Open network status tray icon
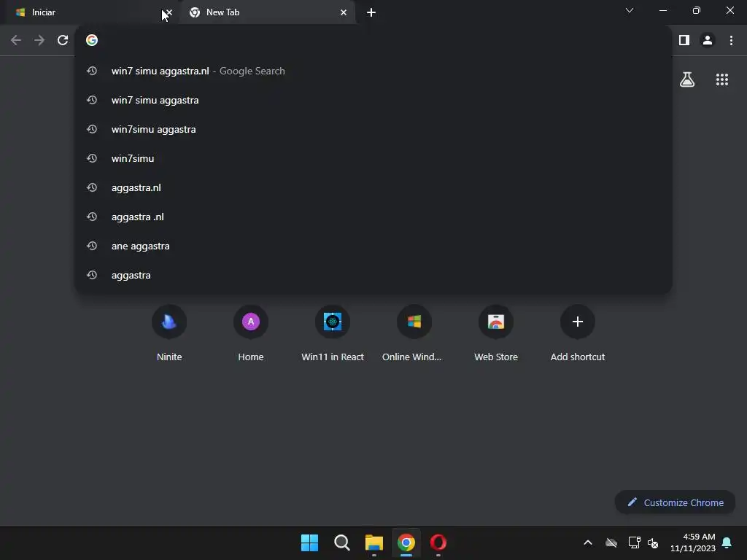The width and height of the screenshot is (747, 560). [x=634, y=542]
